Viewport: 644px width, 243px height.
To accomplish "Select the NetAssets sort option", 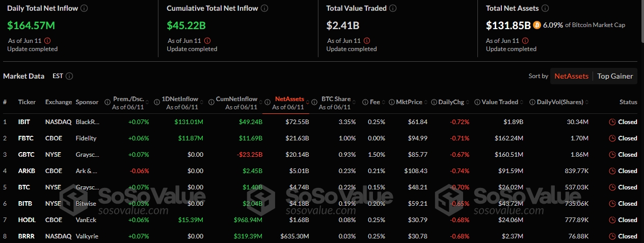I will point(572,76).
